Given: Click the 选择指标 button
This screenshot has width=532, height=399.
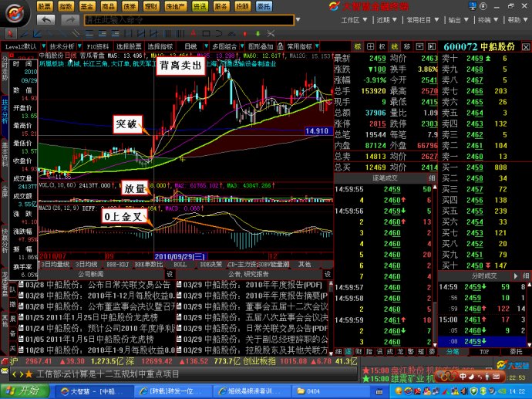Looking at the screenshot, I should click(x=160, y=46).
